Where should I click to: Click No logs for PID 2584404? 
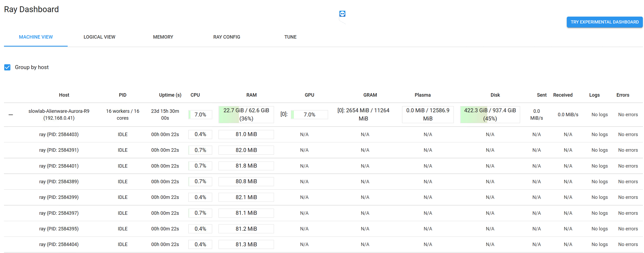600,244
